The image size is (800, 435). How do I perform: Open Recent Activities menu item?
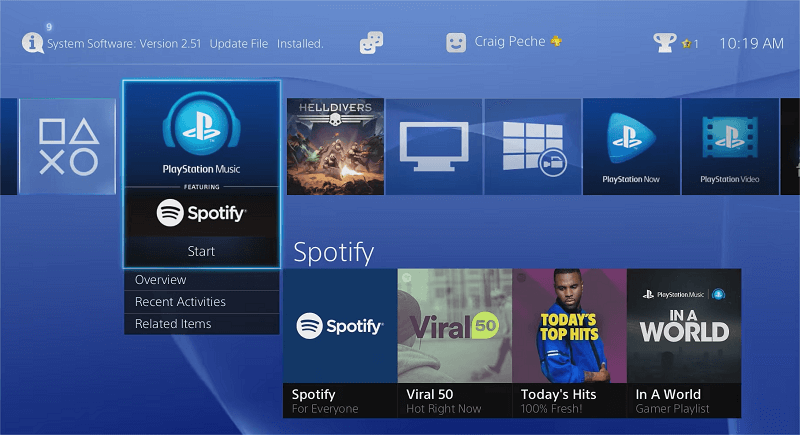(x=202, y=302)
